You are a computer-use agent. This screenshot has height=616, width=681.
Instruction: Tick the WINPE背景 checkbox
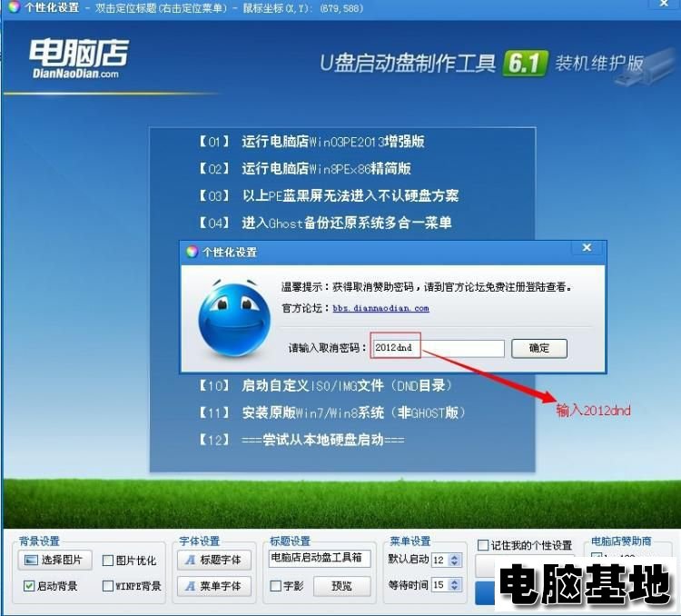(108, 586)
